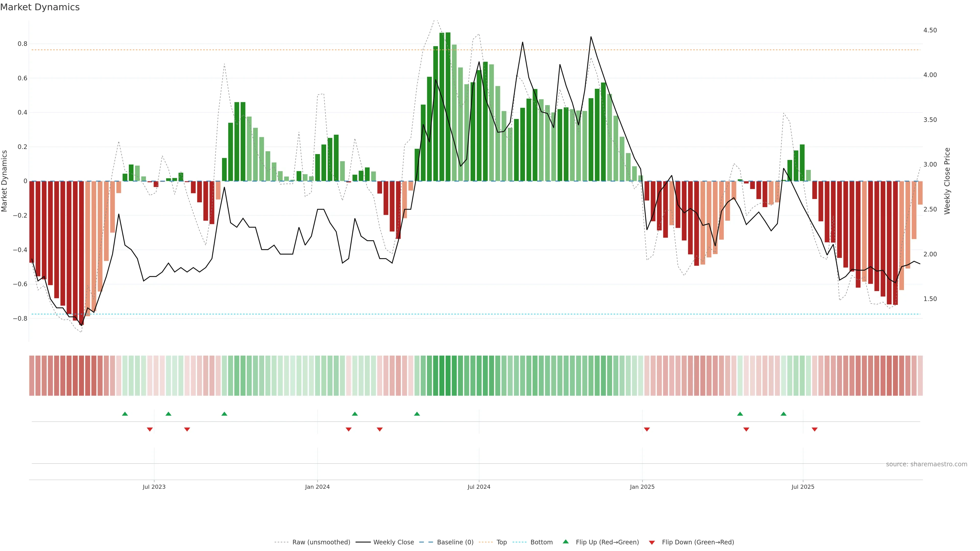980x551 pixels.
Task: Click the first red flip-down marker before Jul 2023
Action: click(150, 429)
